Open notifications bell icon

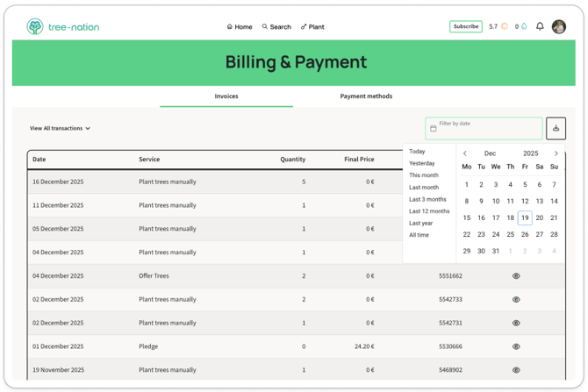(x=540, y=26)
